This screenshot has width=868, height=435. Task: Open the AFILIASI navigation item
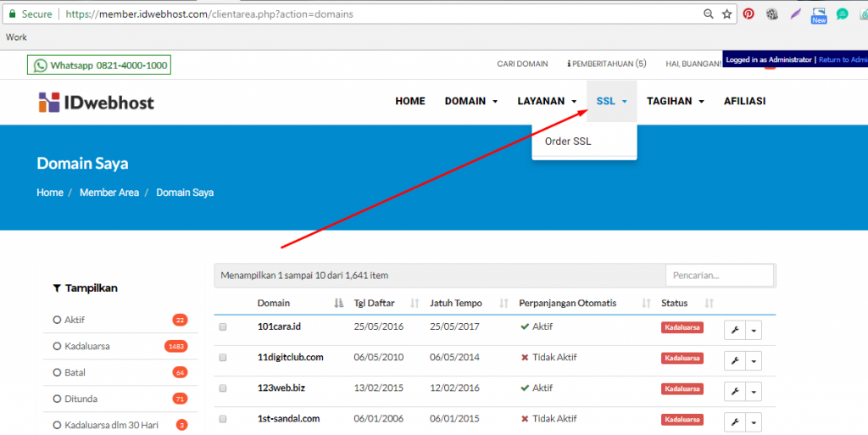point(744,101)
